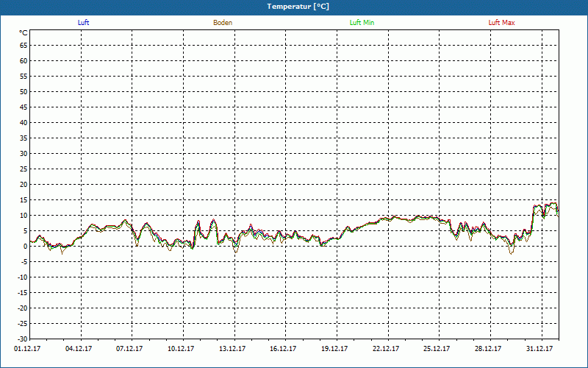588x368 pixels.
Task: Click the -15 value on temperature axis
Action: click(23, 292)
